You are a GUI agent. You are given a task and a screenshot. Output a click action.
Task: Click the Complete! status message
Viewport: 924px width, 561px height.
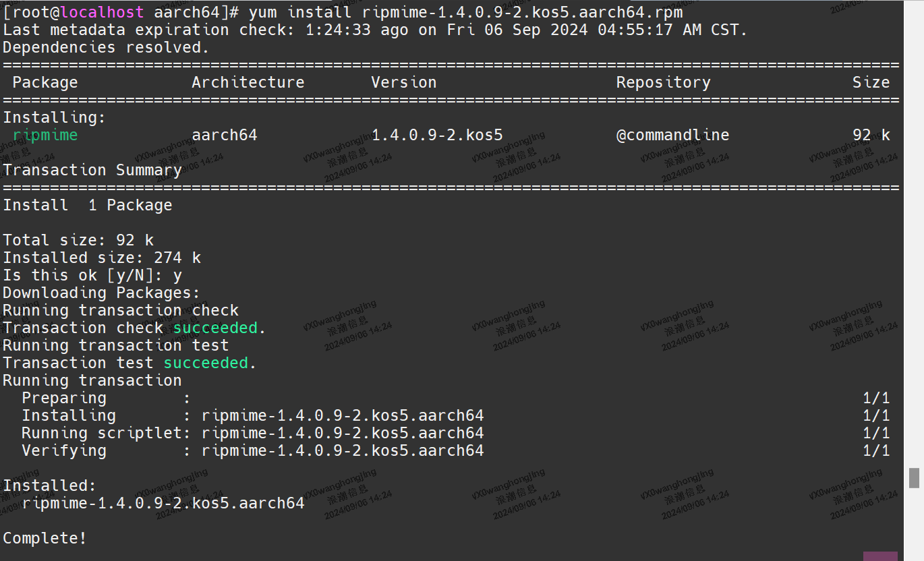[45, 537]
